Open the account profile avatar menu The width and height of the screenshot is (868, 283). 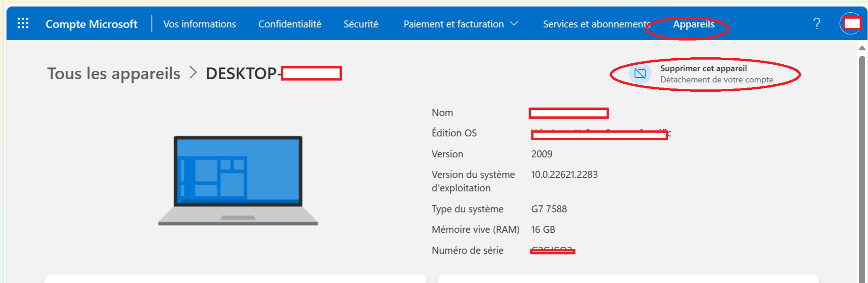pyautogui.click(x=851, y=23)
